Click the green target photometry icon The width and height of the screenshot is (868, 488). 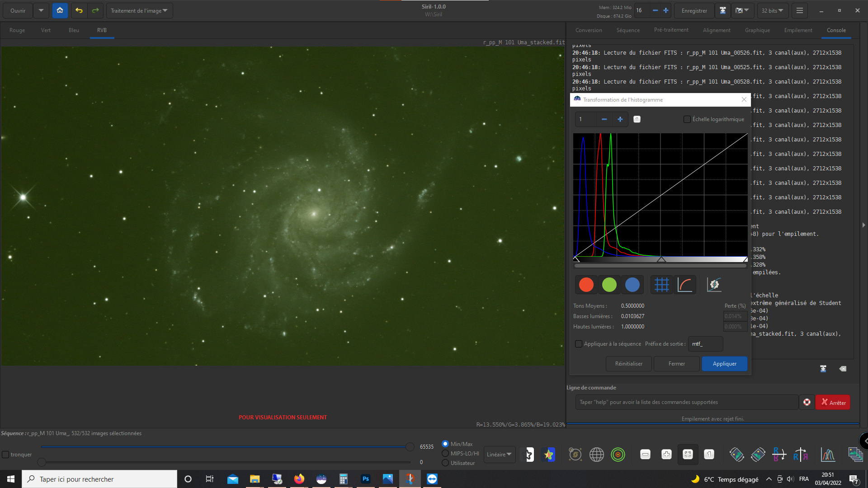tap(618, 455)
